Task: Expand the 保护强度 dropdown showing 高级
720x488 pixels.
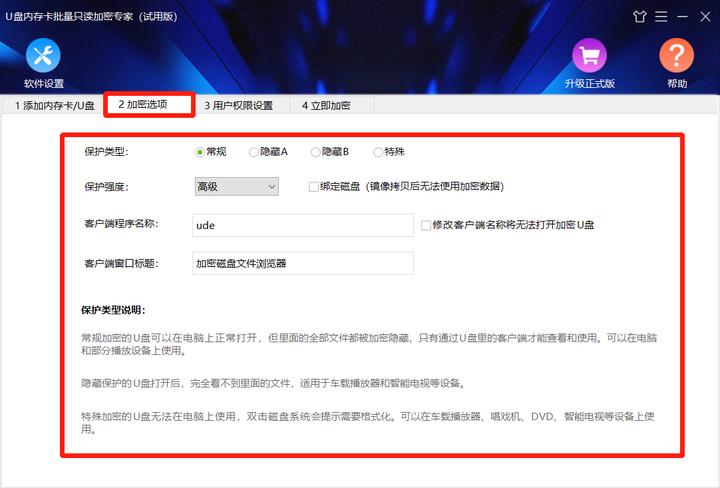Action: tap(236, 186)
